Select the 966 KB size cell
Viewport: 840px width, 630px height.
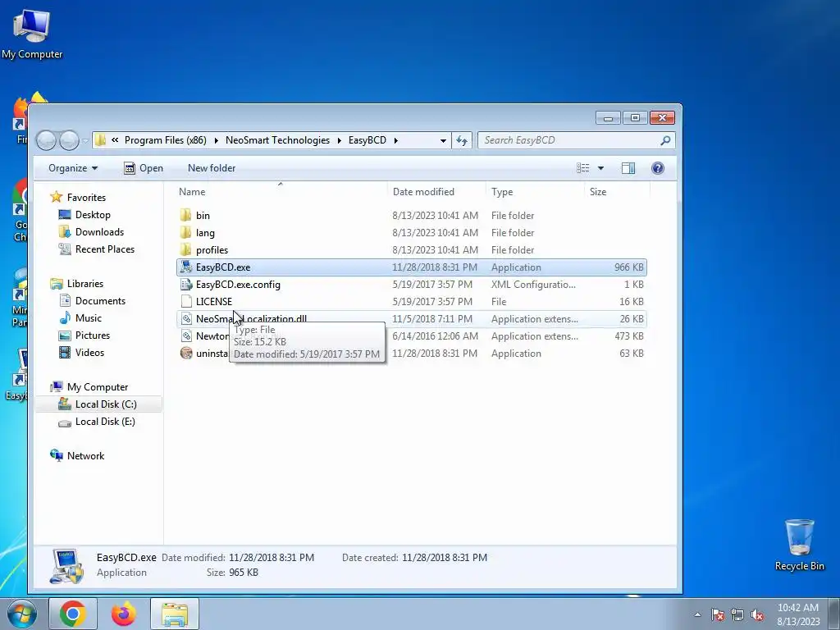[x=629, y=267]
